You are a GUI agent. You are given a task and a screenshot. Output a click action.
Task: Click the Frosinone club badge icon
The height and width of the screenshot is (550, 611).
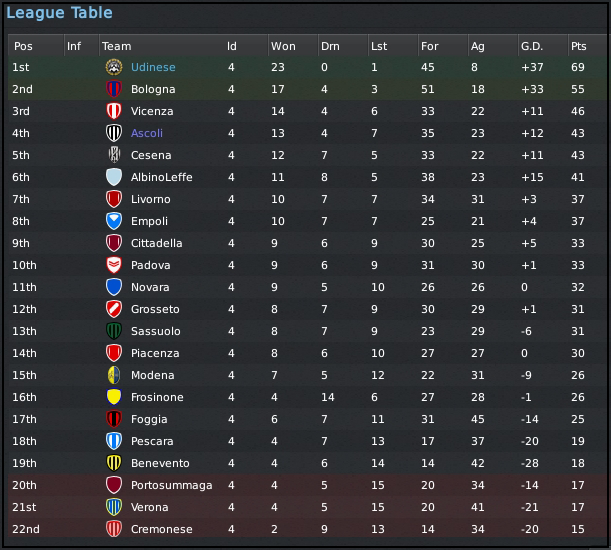click(x=113, y=397)
